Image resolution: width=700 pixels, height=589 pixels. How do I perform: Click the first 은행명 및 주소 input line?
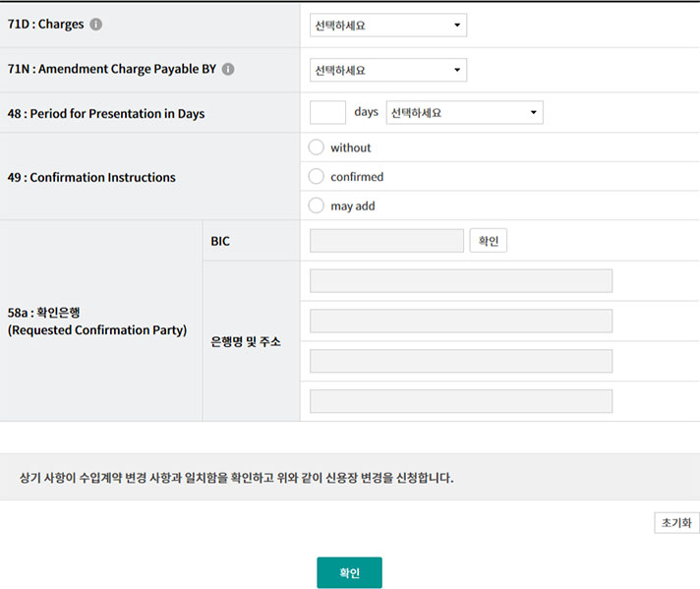pos(460,281)
